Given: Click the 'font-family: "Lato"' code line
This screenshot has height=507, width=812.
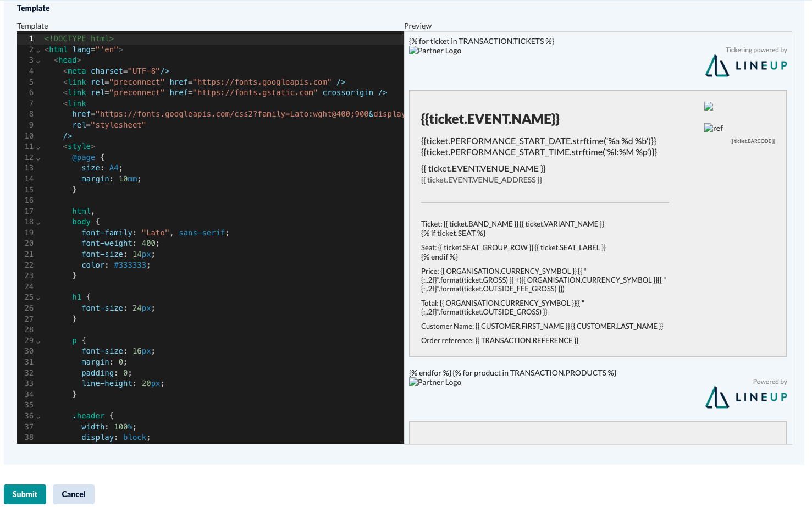Looking at the screenshot, I should point(155,233).
